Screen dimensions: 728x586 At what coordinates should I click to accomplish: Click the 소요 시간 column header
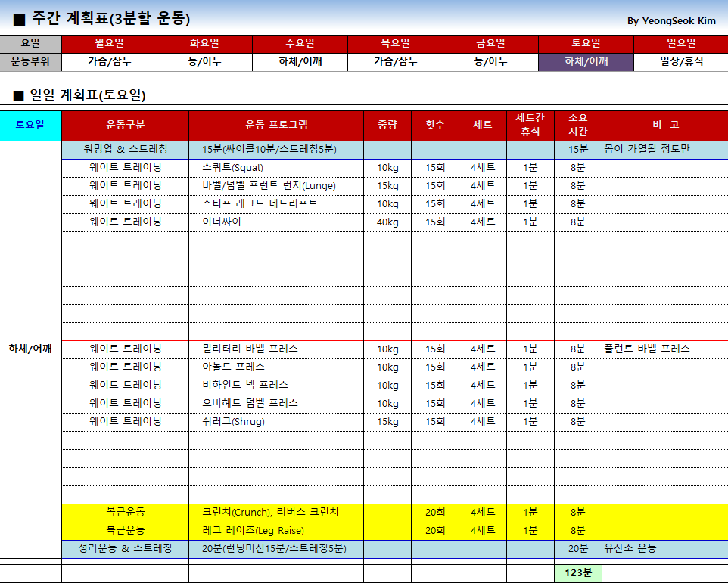point(578,126)
